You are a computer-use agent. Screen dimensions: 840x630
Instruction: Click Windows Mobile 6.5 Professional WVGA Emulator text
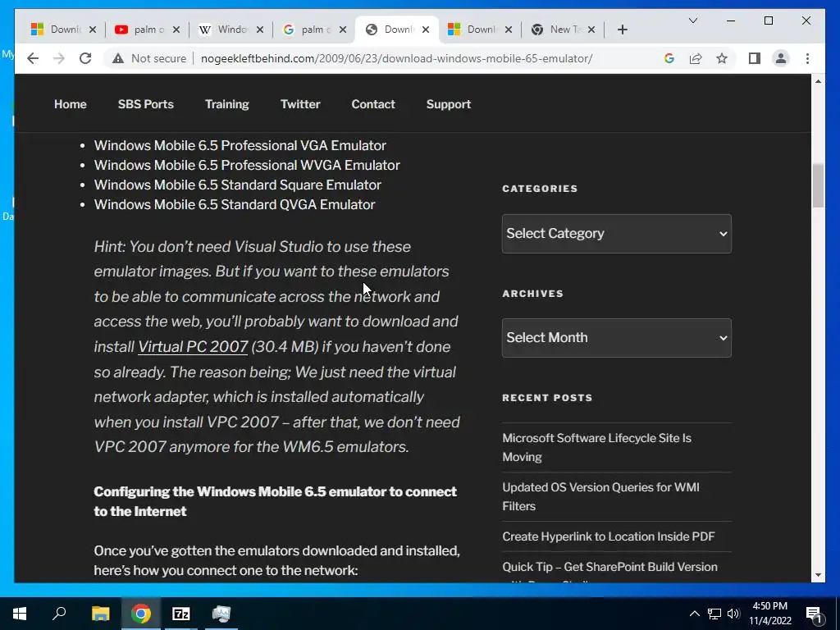pyautogui.click(x=247, y=165)
